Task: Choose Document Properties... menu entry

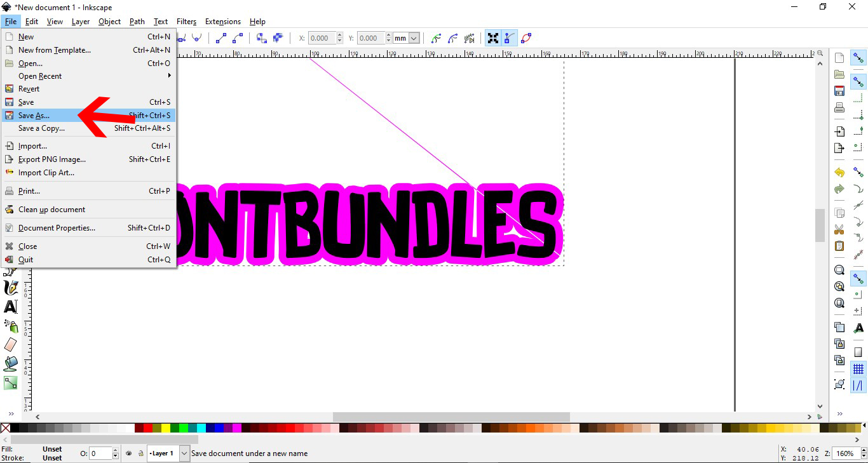Action: tap(88, 228)
